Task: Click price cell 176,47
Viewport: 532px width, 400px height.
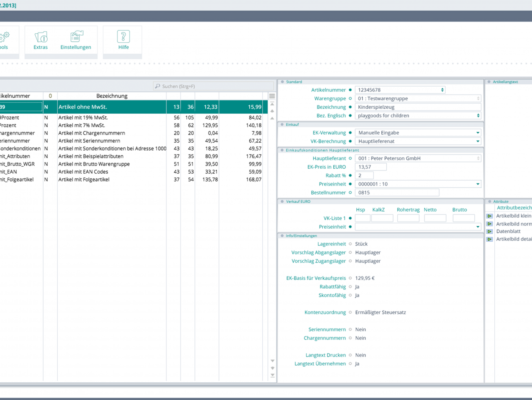Action: tap(254, 156)
